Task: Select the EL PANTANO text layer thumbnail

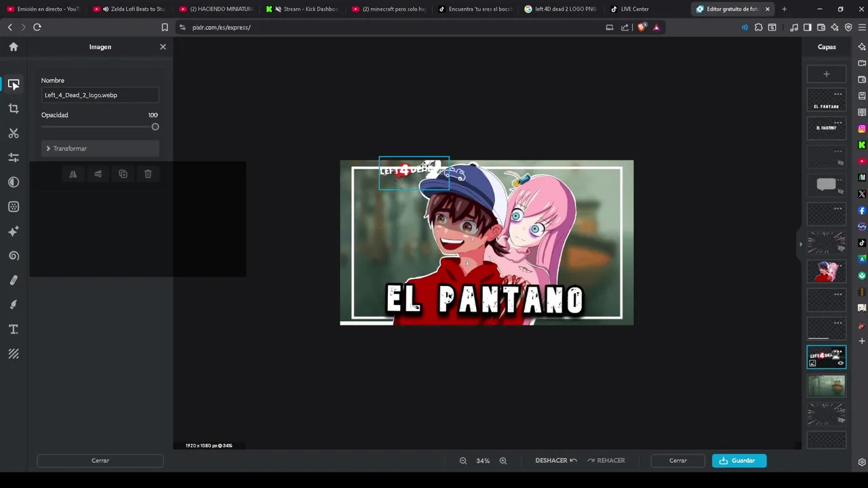Action: pyautogui.click(x=826, y=100)
